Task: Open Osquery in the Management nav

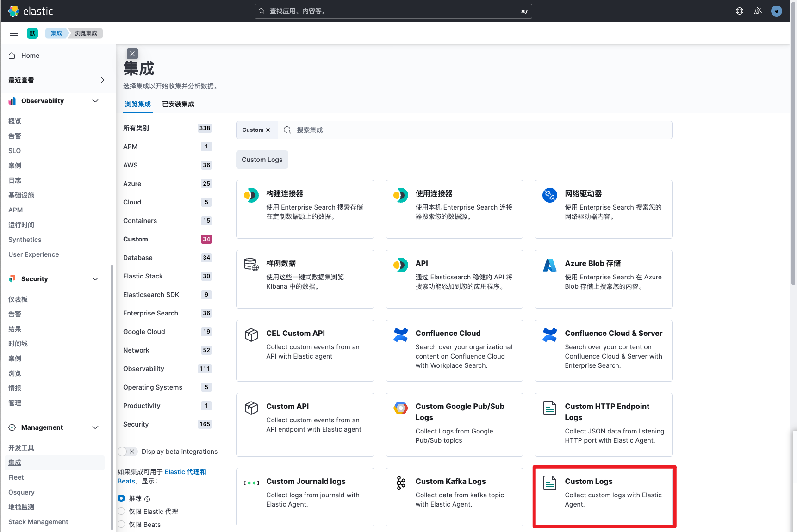Action: (x=21, y=492)
